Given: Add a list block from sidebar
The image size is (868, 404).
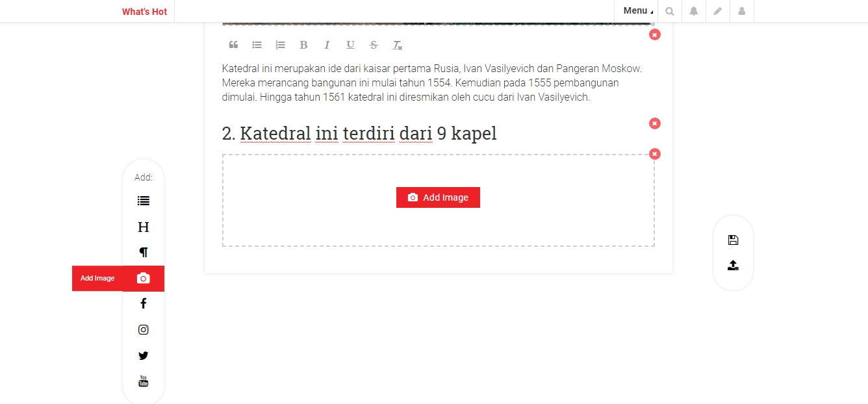Looking at the screenshot, I should [144, 201].
